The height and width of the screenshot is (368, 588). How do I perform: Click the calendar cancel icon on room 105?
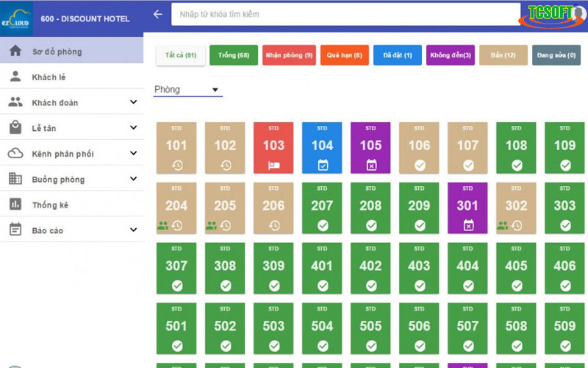pos(370,165)
